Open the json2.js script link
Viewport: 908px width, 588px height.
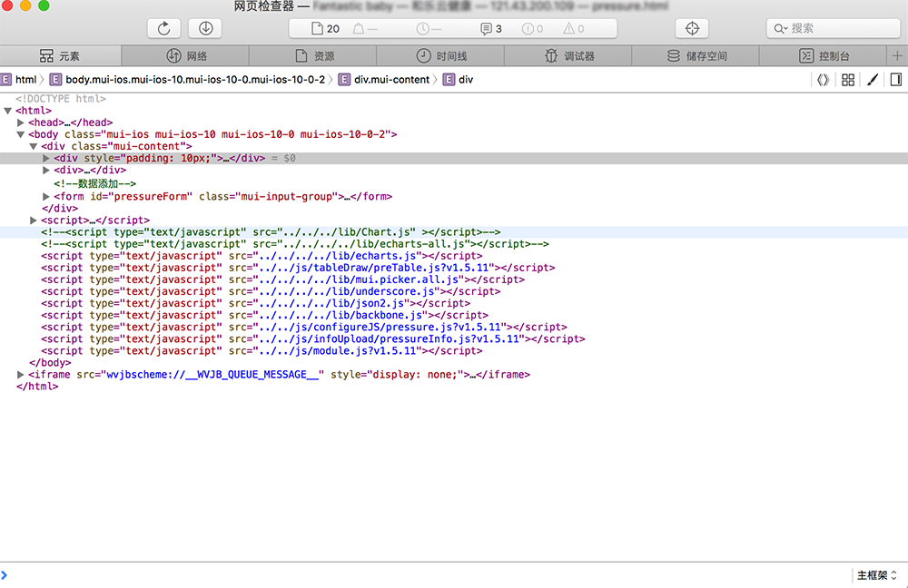(x=331, y=303)
